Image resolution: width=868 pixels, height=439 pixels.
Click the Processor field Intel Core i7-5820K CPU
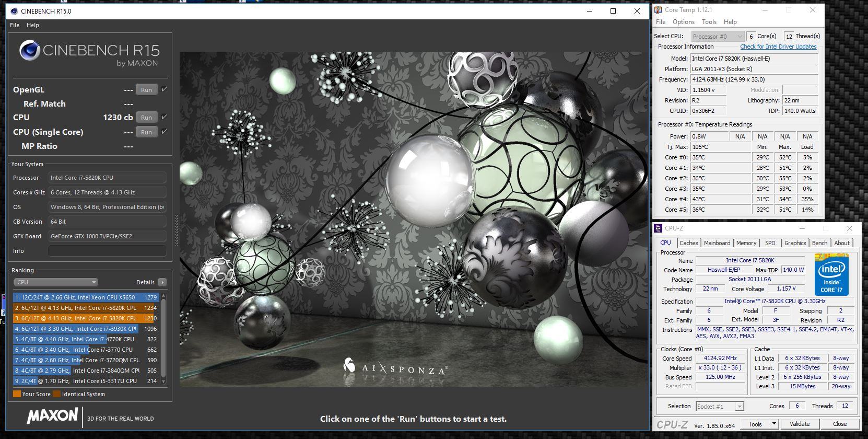[x=107, y=178]
